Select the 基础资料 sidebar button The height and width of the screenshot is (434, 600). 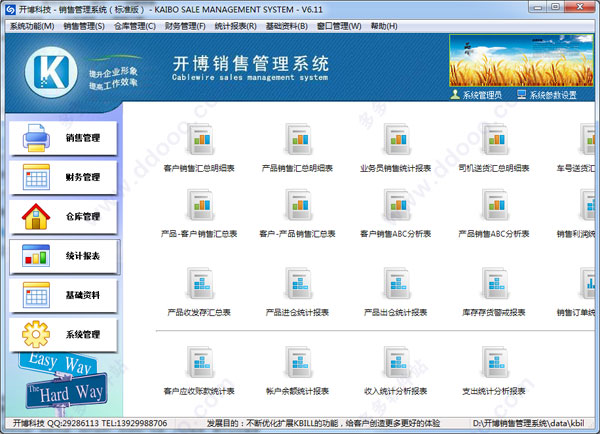63,295
